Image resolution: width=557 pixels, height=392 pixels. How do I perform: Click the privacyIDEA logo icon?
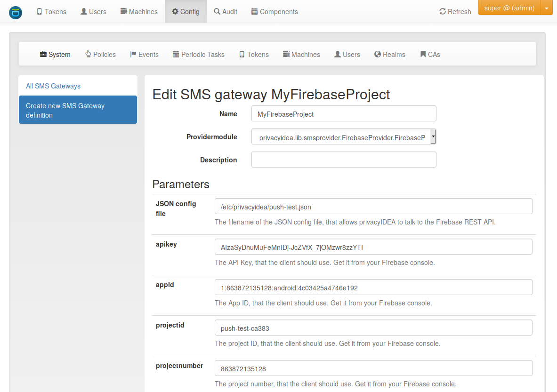click(x=16, y=12)
